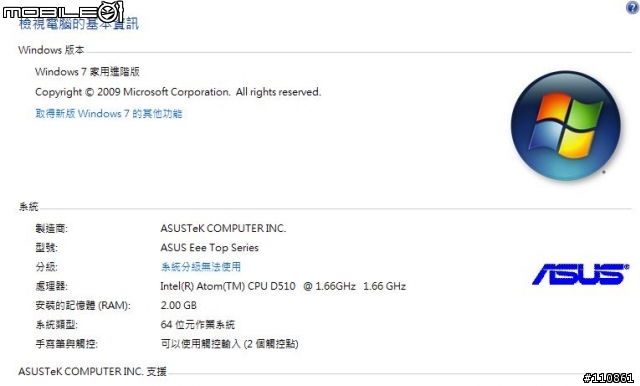Click the Mobile01 watermark logo

click(63, 11)
